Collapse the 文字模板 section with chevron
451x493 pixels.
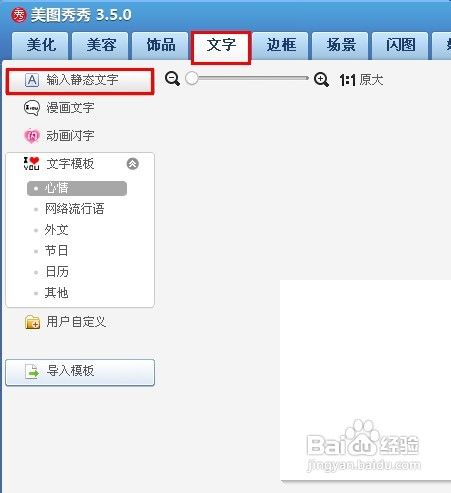pos(133,164)
